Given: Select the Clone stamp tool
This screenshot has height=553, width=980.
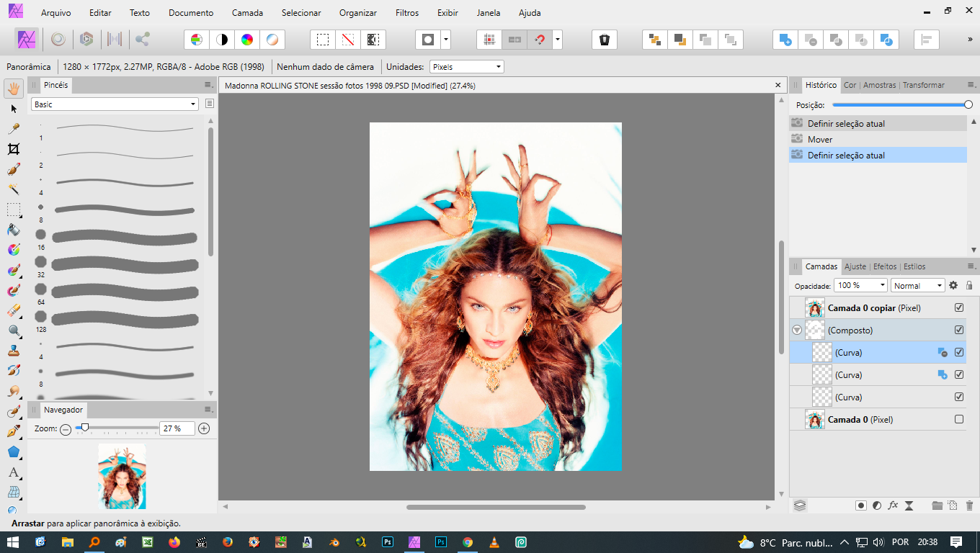Looking at the screenshot, I should (x=14, y=351).
